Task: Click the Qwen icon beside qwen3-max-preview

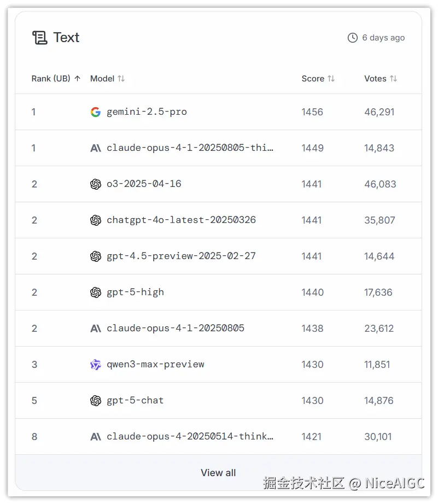Action: [96, 365]
